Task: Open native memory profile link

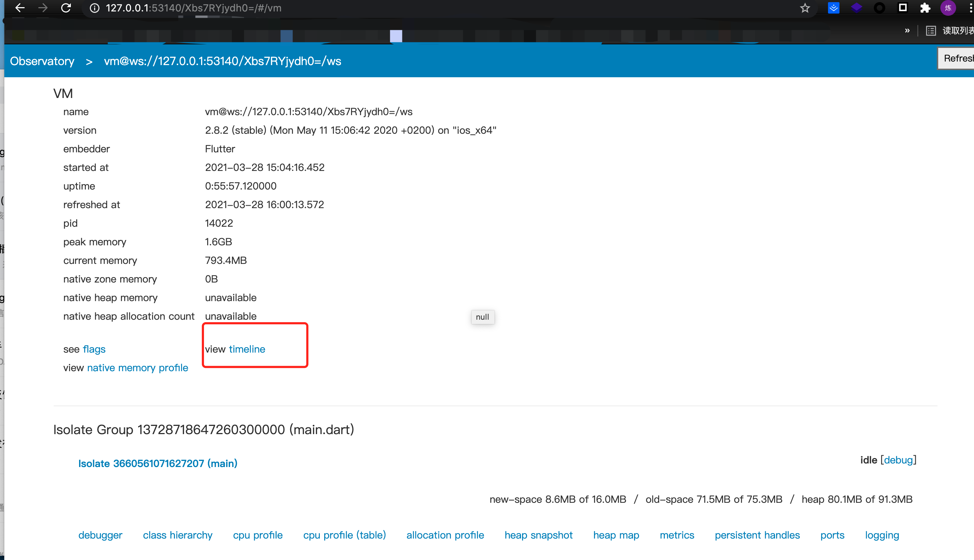Action: click(138, 368)
